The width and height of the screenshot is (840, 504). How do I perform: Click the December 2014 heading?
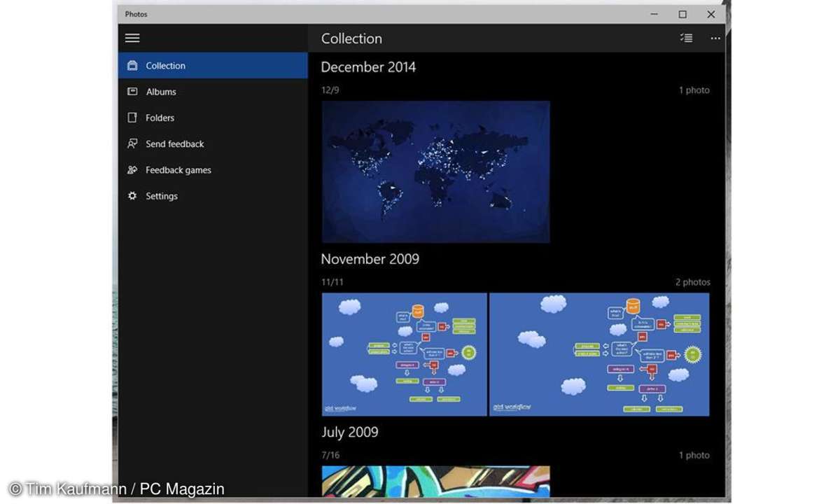tap(368, 67)
